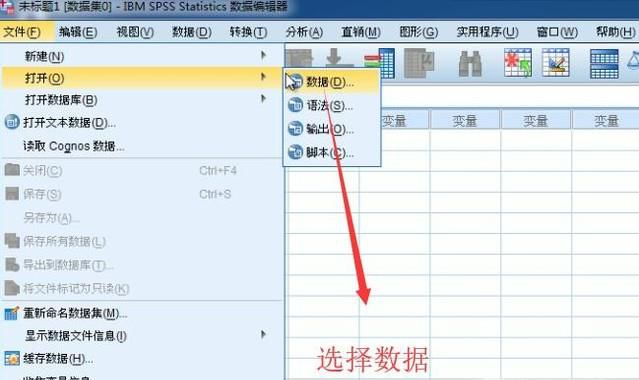
Task: Open the 分析(A) menu
Action: 304,32
